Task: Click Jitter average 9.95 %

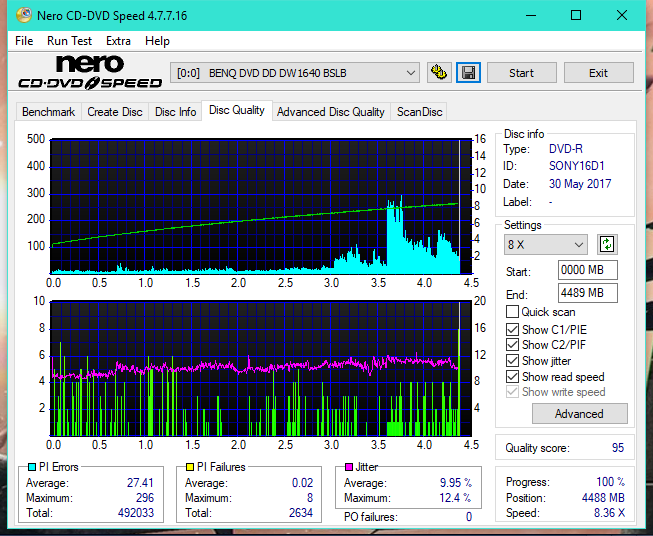Action: (456, 482)
